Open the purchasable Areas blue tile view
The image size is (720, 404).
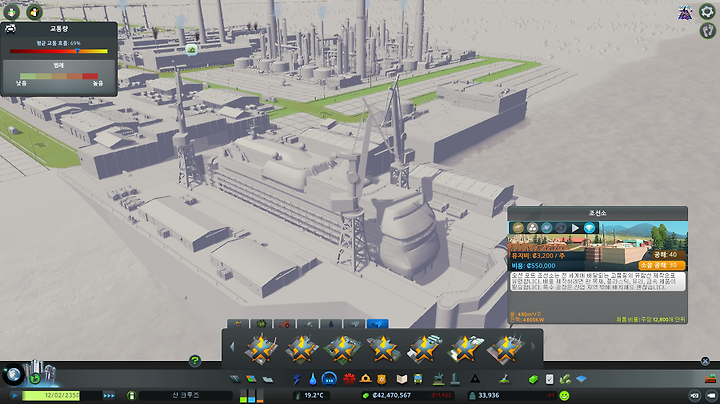point(581,379)
